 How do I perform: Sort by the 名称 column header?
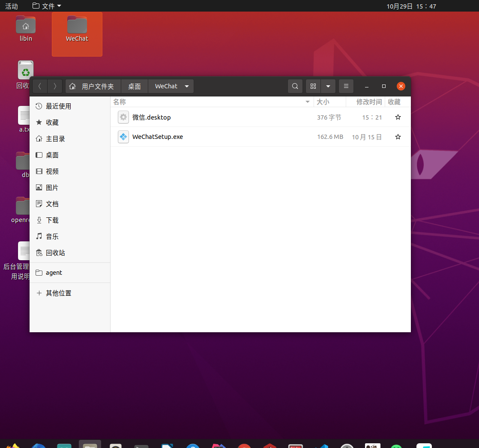point(212,102)
